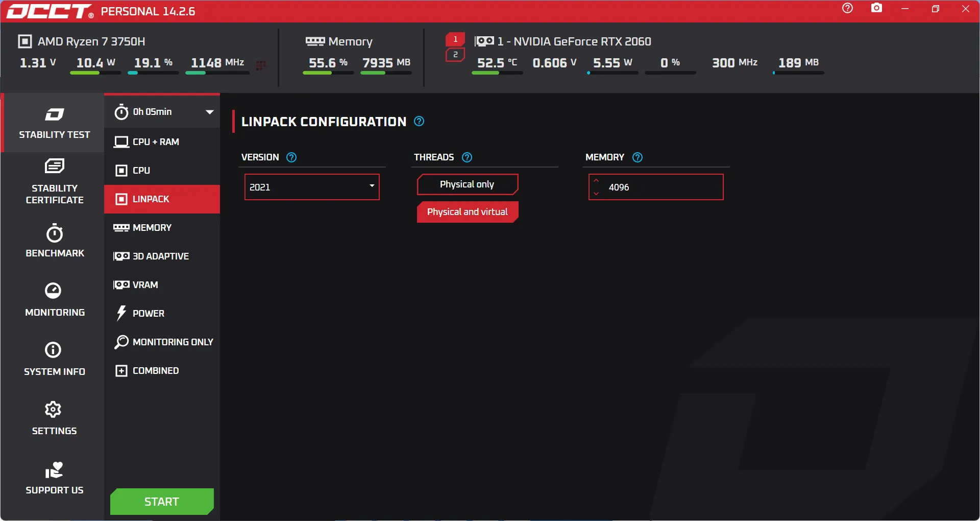Open the Monitoring gauge icon section
Screen dimensions: 980x521
(54, 299)
